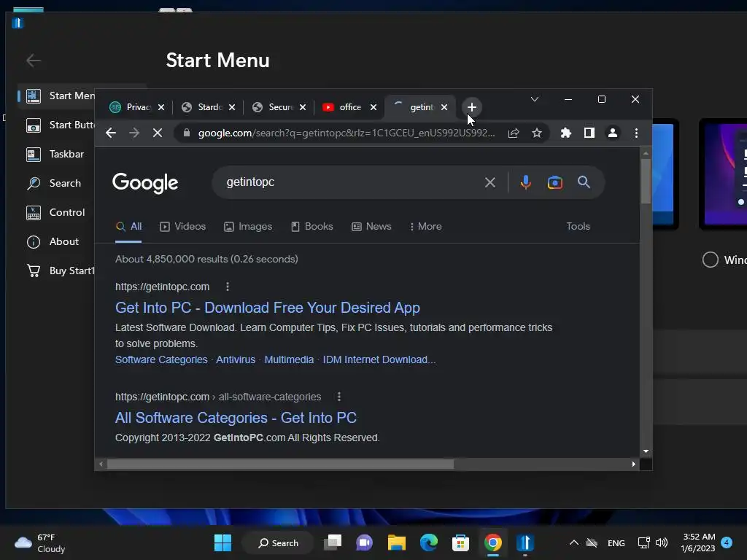Open Software Categories sitelink
Screen dimensions: 747x560
tap(161, 359)
